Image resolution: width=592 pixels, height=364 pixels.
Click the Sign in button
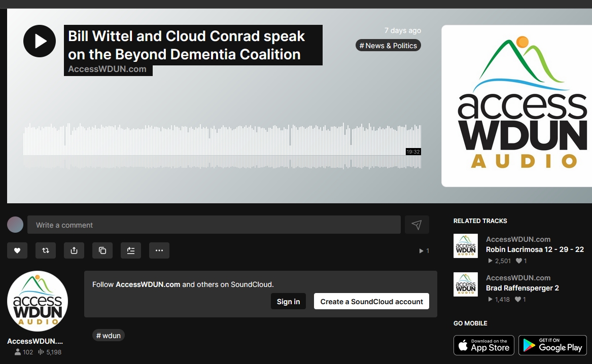[289, 301]
